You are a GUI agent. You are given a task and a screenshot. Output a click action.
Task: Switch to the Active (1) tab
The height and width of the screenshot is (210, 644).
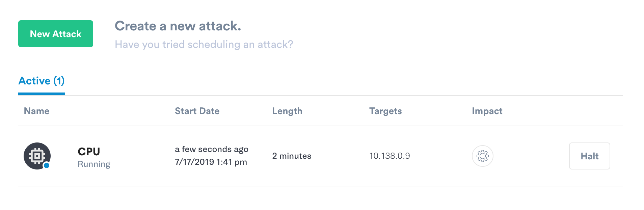[41, 81]
